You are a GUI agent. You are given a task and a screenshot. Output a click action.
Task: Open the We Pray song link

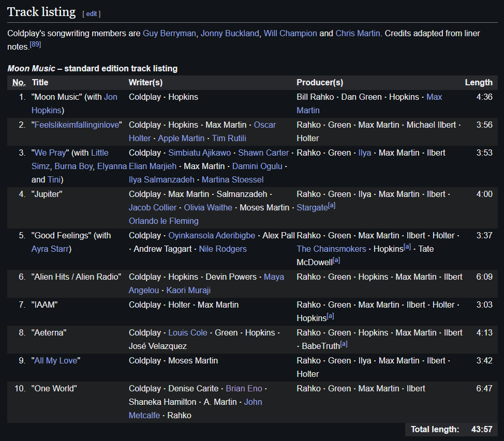click(50, 153)
